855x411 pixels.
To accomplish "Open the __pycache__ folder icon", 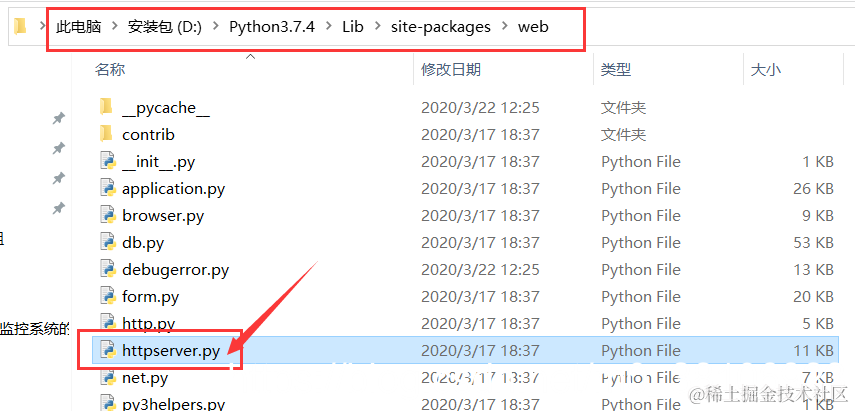I will pyautogui.click(x=106, y=107).
